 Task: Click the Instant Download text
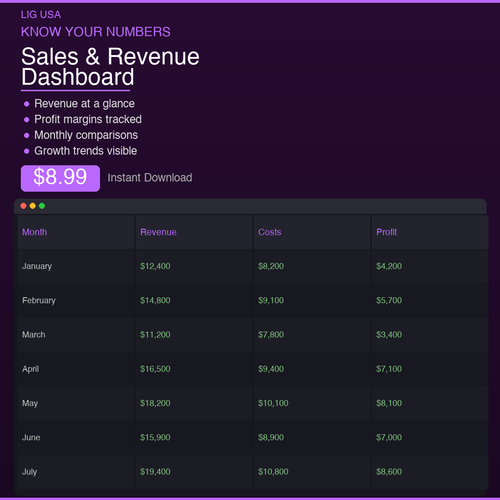[x=150, y=178]
